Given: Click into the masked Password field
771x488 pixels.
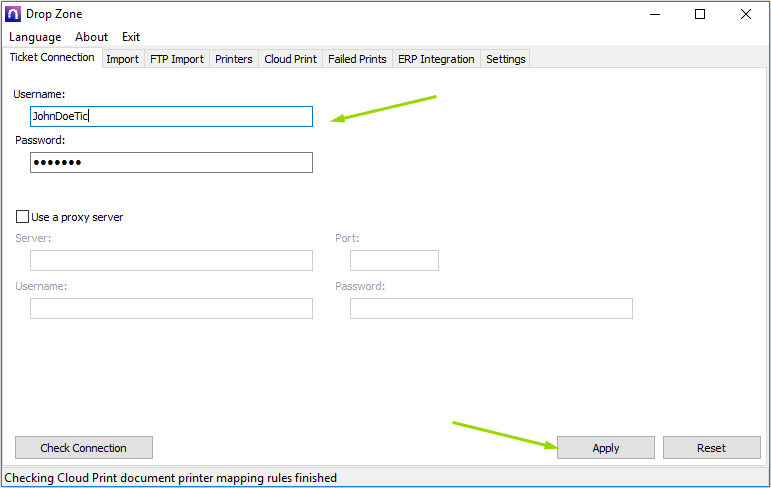Looking at the screenshot, I should pos(171,162).
